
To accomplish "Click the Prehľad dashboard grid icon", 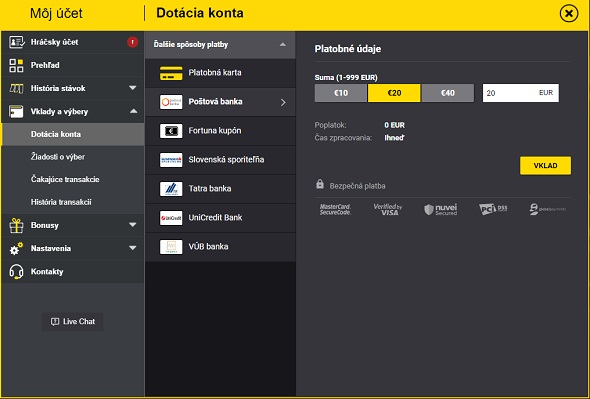I will tap(16, 65).
